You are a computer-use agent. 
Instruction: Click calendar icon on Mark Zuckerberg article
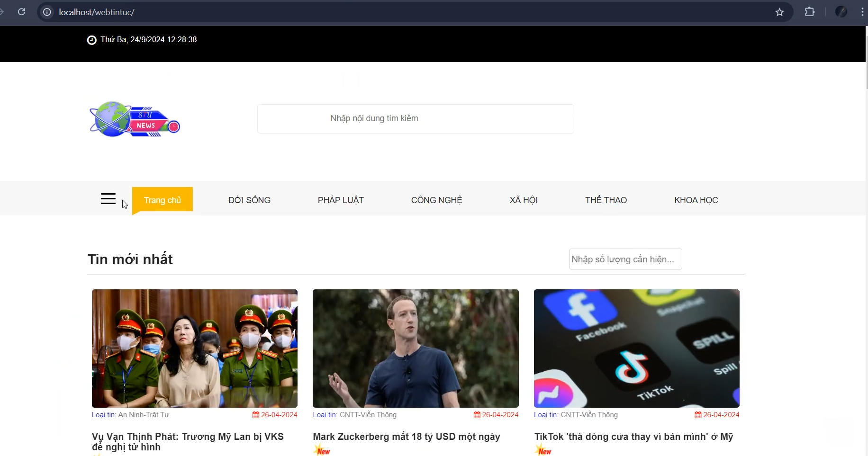(x=477, y=415)
